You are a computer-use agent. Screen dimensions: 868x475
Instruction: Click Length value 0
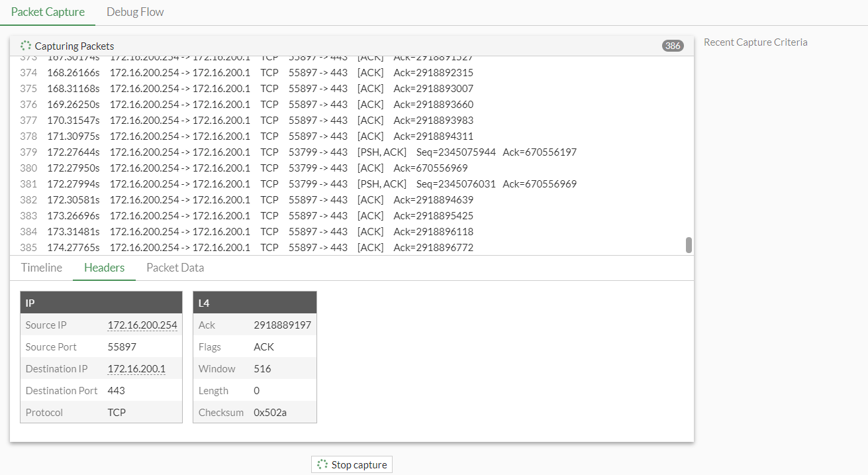tap(257, 390)
